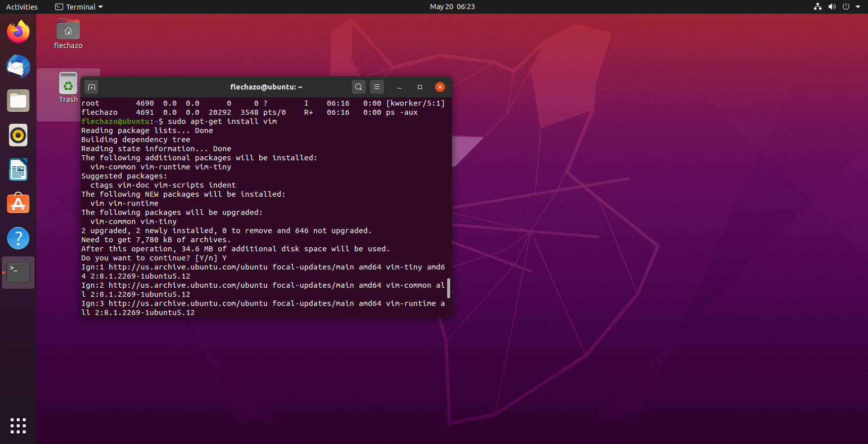Viewport: 868px width, 444px height.
Task: Select the flechazo home folder on desktop
Action: point(68,34)
